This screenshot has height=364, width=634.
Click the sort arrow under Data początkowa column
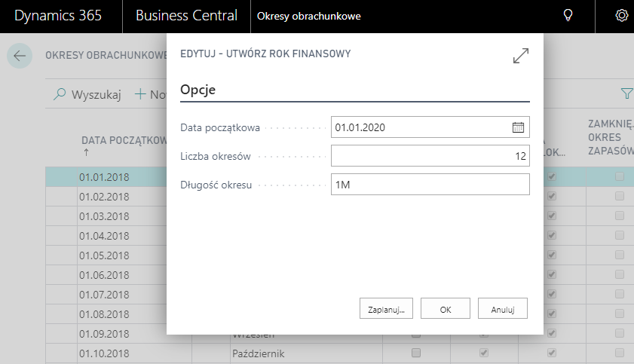pos(86,152)
